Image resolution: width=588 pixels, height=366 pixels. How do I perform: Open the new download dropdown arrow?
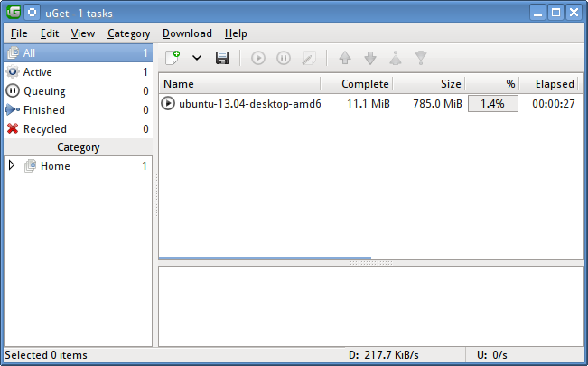pyautogui.click(x=197, y=58)
